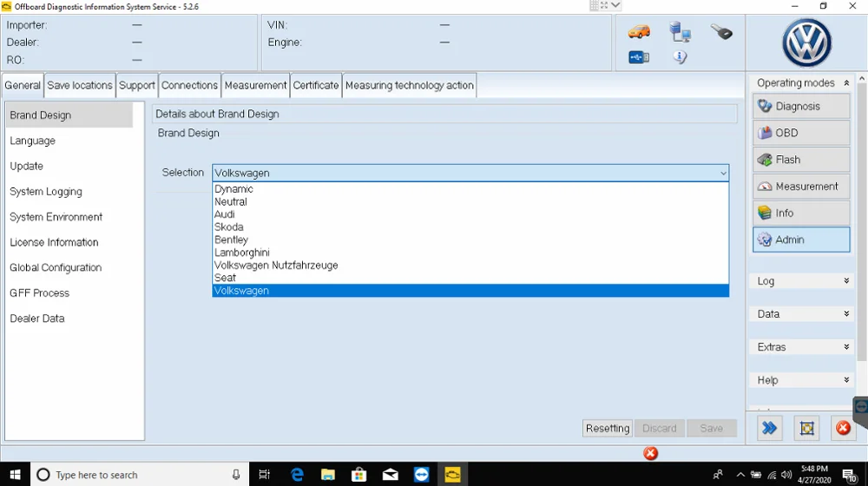Click the USB connection status icon
This screenshot has width=868, height=486.
point(639,57)
